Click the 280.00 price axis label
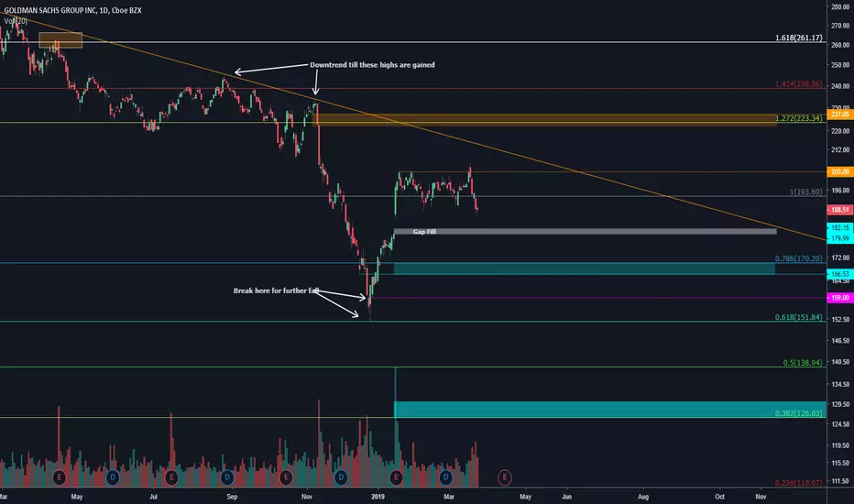 840,7
